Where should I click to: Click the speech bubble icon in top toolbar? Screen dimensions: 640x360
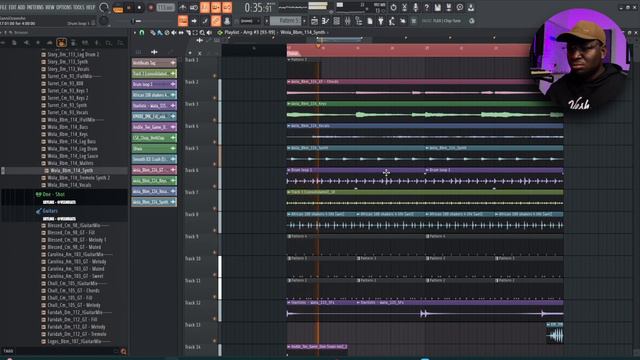pos(460,8)
